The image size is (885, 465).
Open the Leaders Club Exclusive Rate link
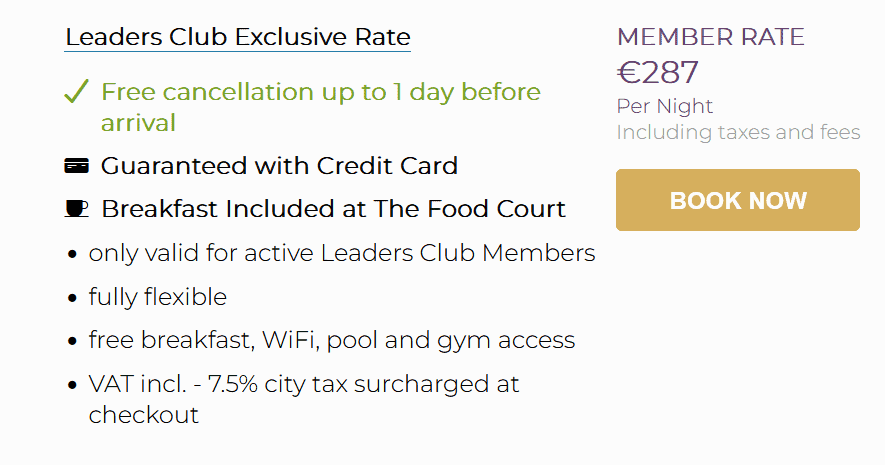pyautogui.click(x=237, y=38)
